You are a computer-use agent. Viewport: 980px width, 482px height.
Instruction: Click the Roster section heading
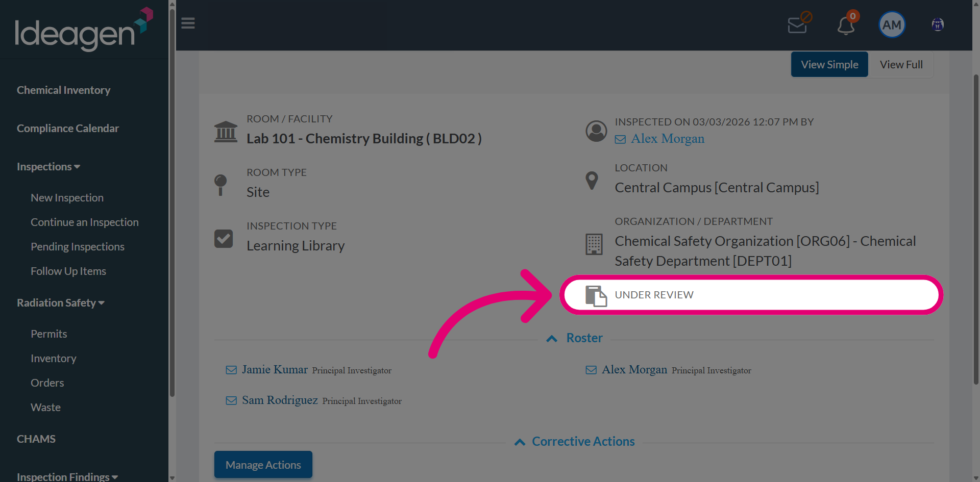[x=584, y=338]
